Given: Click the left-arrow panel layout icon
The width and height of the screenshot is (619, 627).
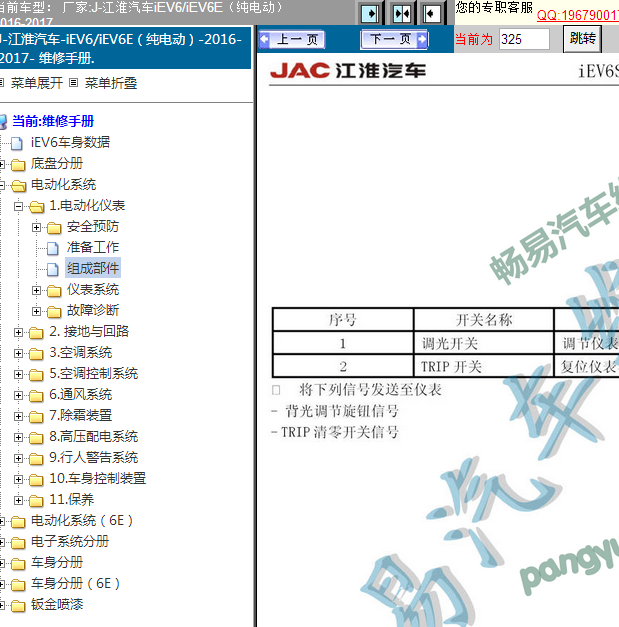Looking at the screenshot, I should coord(432,14).
